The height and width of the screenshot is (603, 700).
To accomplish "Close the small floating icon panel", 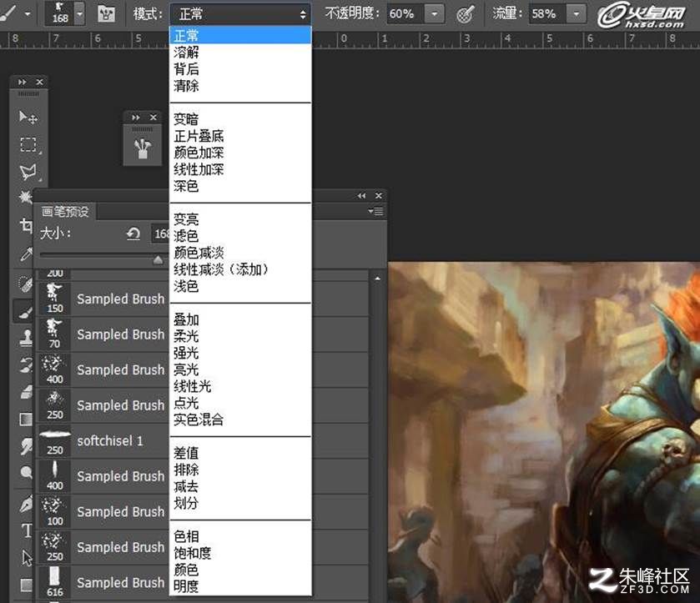I will click(x=154, y=118).
